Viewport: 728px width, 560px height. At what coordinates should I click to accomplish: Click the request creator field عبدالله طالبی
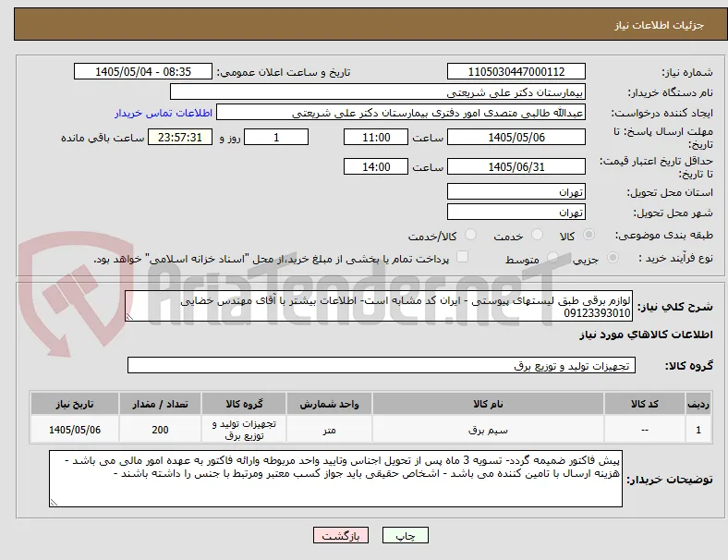point(401,113)
